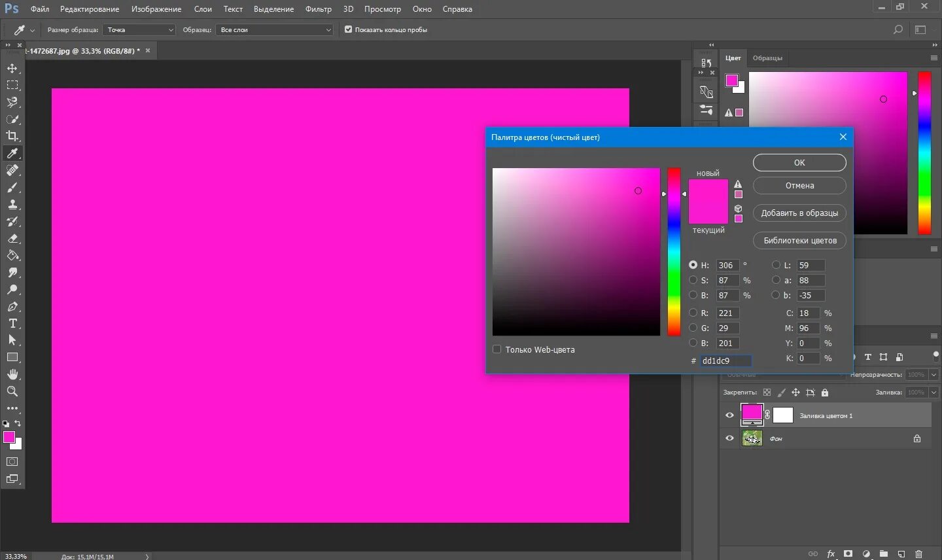Select the Quick Selection tool
Image resolution: width=942 pixels, height=560 pixels.
tap(12, 119)
